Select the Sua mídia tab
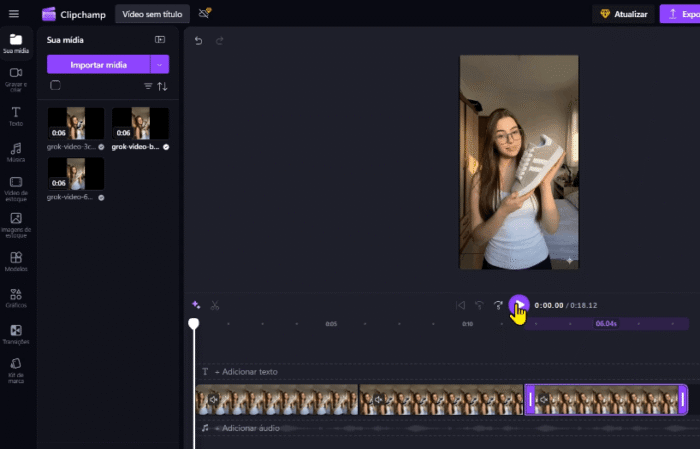 (x=16, y=42)
